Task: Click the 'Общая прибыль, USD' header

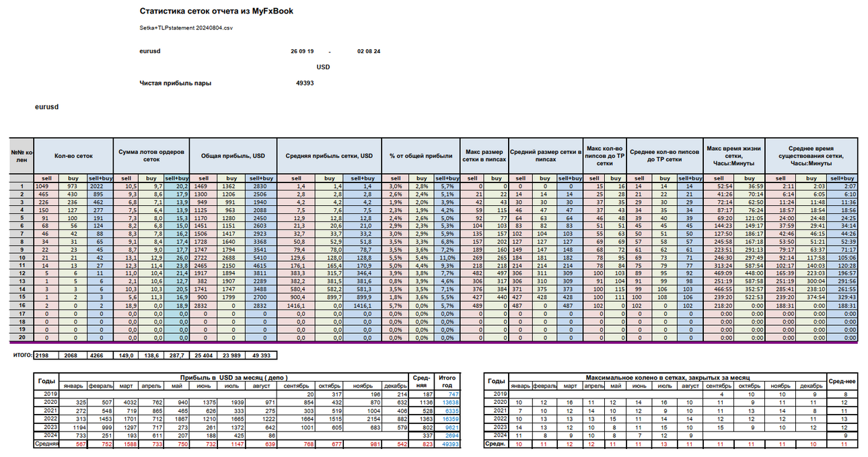Action: (233, 156)
